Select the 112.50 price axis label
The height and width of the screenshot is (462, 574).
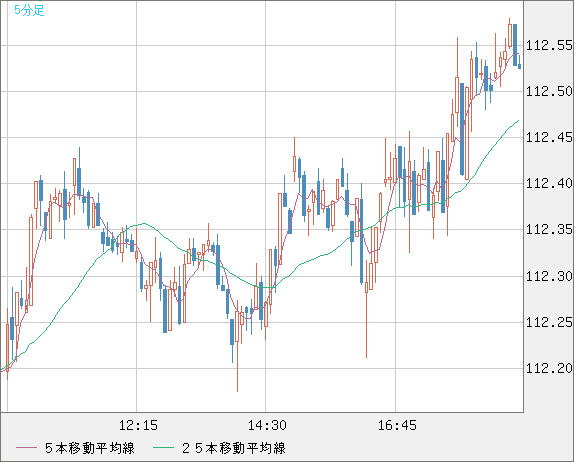549,91
